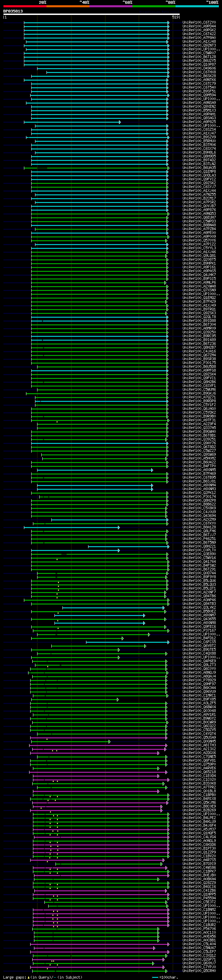Select the UniRef100_A9PGK2 label

coord(199,30)
